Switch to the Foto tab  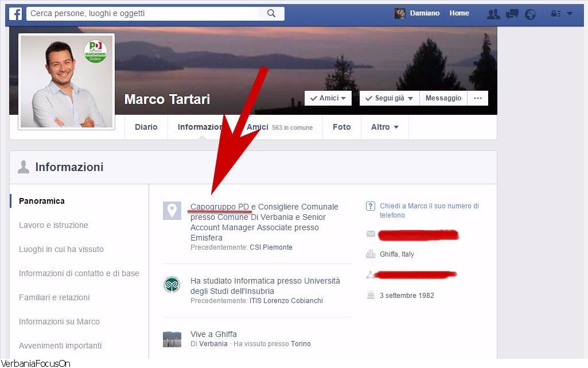[x=341, y=127]
